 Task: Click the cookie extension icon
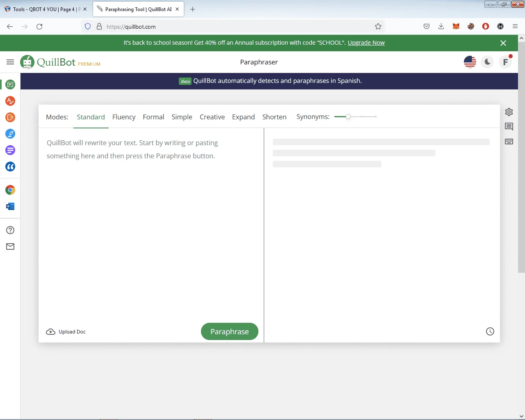(471, 26)
